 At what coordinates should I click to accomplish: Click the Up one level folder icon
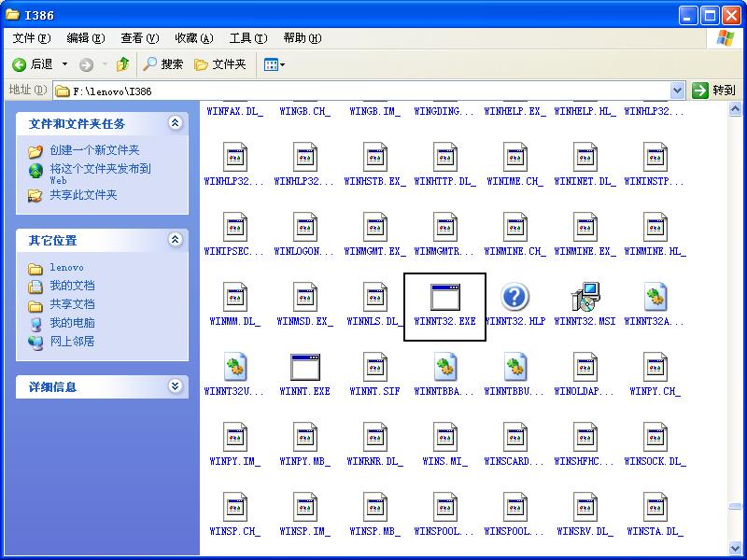tap(123, 64)
